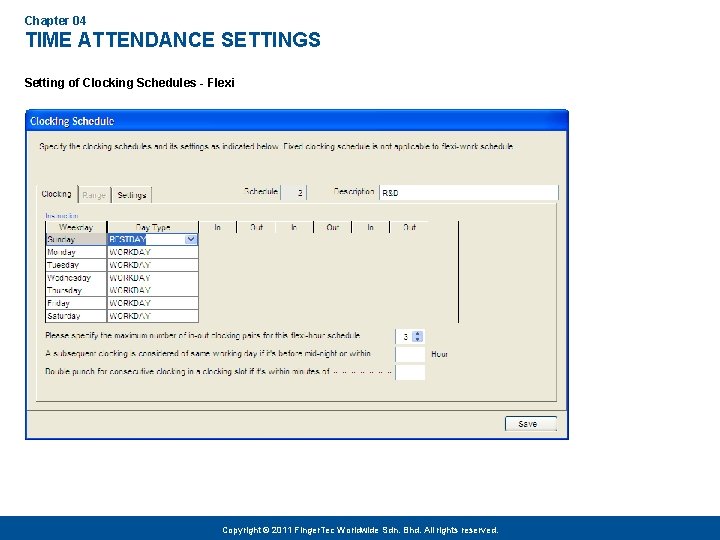Click the RESTDAY value for Sunday

click(x=127, y=239)
